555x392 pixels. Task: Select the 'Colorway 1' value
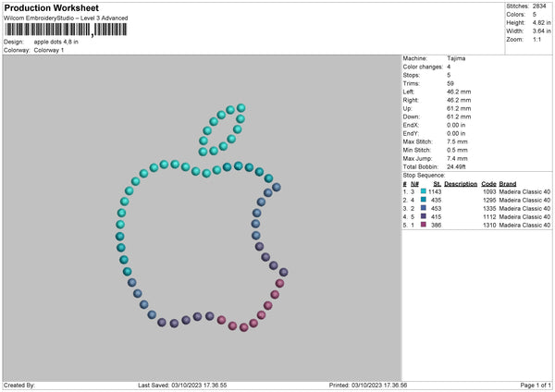(x=49, y=50)
